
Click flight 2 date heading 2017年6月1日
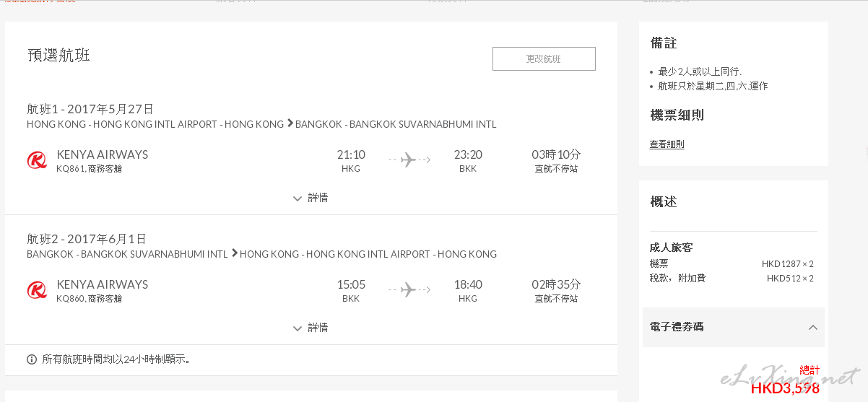[107, 239]
